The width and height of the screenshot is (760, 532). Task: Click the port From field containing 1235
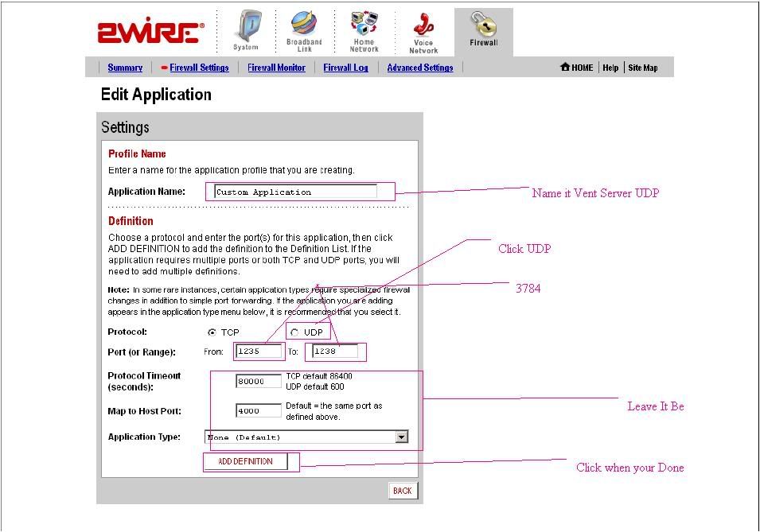point(259,351)
